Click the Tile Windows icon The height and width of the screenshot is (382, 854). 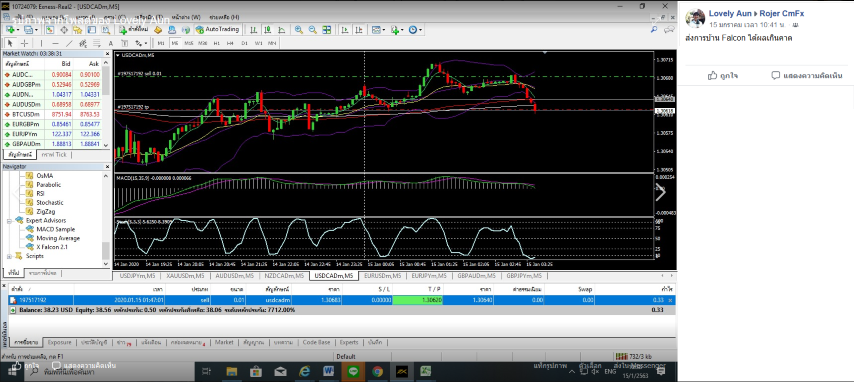pyautogui.click(x=327, y=30)
